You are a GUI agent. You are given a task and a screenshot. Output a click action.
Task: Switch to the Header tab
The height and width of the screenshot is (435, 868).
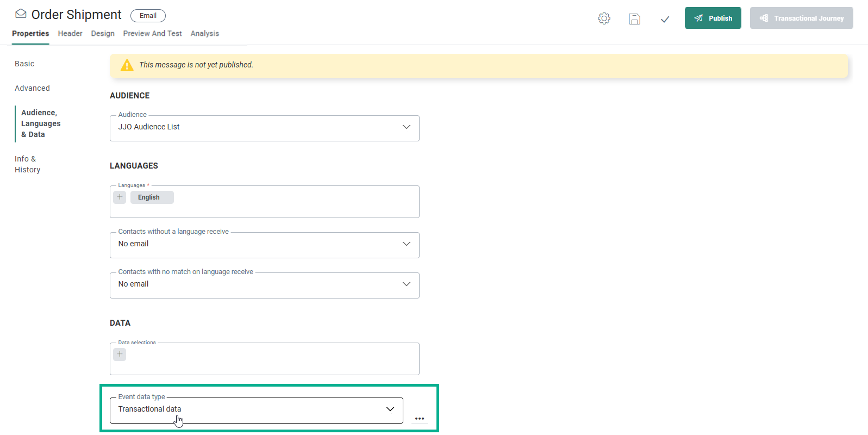tap(70, 34)
